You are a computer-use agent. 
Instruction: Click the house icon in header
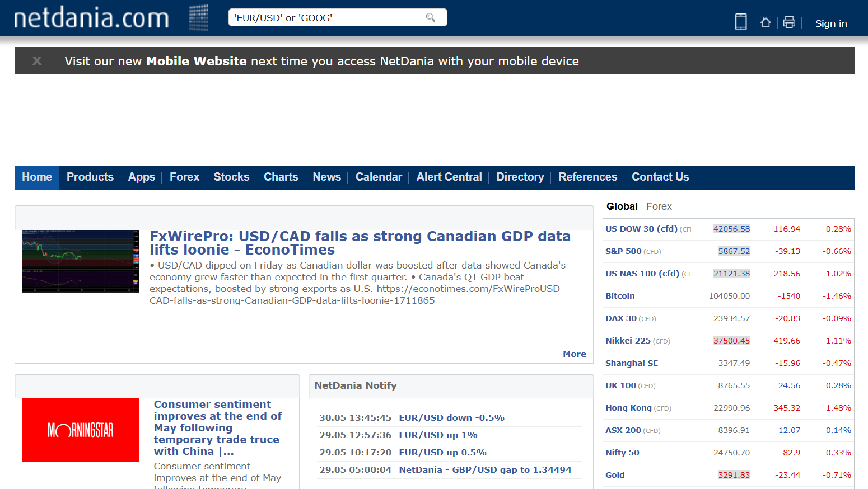click(x=766, y=22)
